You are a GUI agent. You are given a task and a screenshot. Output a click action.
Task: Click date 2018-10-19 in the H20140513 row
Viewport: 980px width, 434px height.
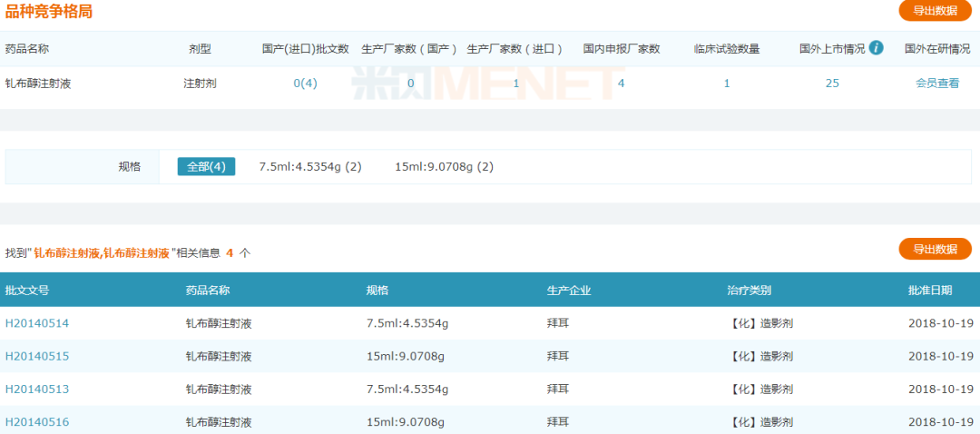(941, 390)
